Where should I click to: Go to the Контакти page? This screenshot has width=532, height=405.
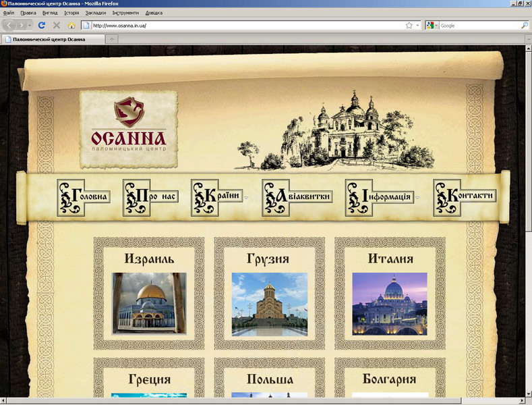(x=465, y=197)
